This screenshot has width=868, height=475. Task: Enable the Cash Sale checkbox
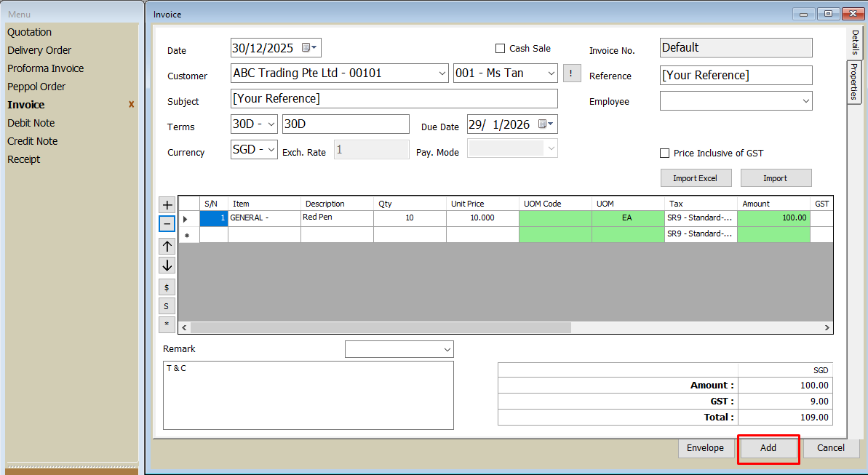[500, 49]
